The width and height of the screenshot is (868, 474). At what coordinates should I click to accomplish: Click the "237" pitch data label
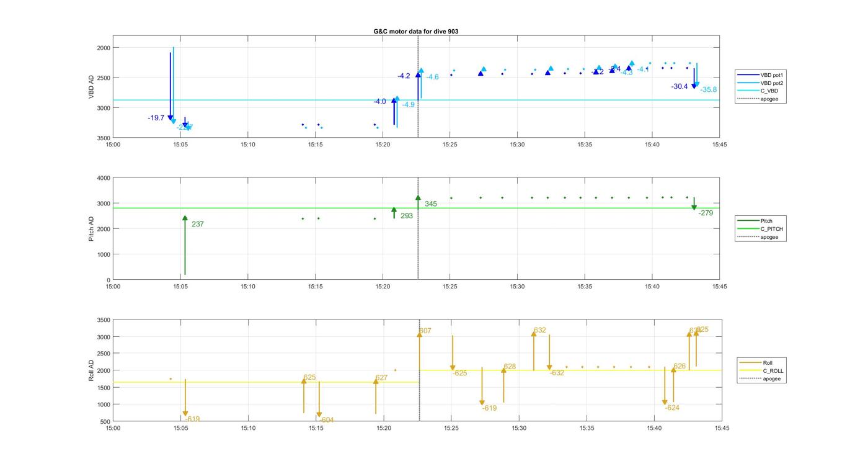click(198, 225)
